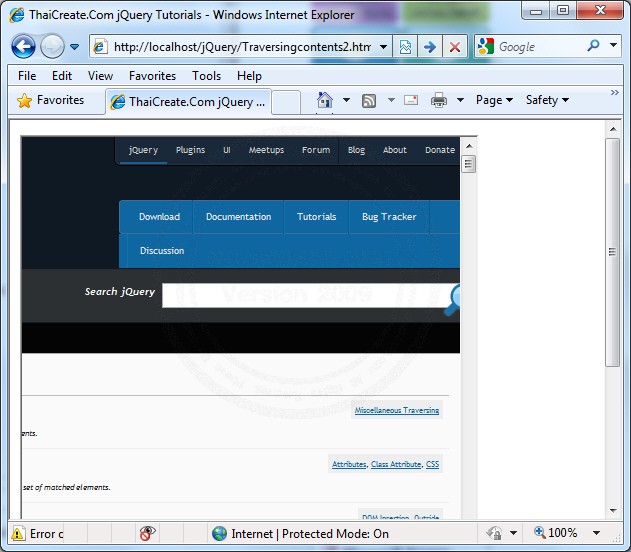Click the 100% zoom level button

coord(555,533)
